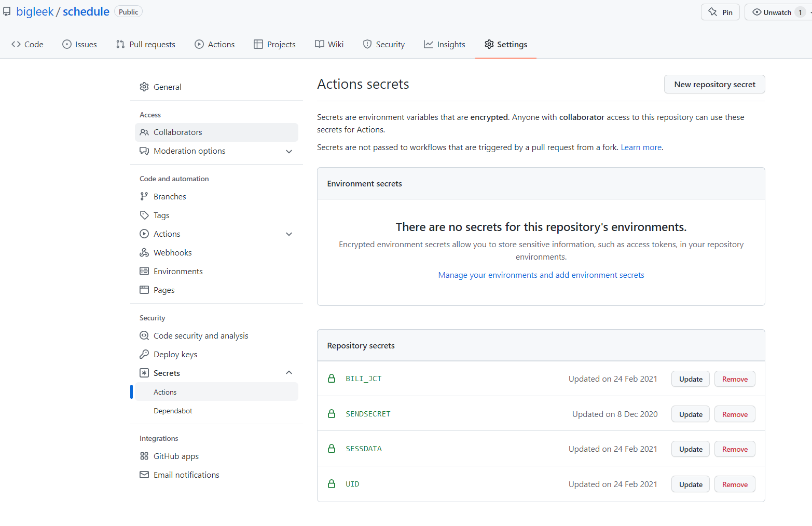Image resolution: width=812 pixels, height=526 pixels.
Task: Update the SESSDATA secret
Action: coord(691,449)
